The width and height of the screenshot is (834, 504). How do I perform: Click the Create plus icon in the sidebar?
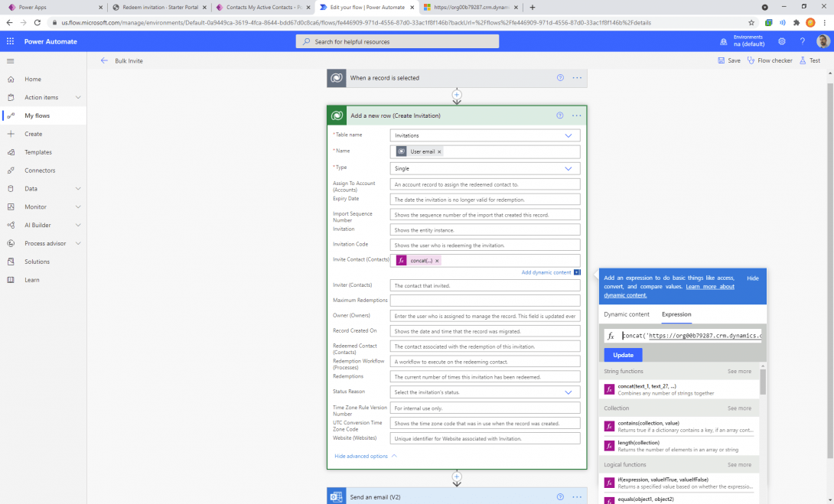(x=34, y=134)
